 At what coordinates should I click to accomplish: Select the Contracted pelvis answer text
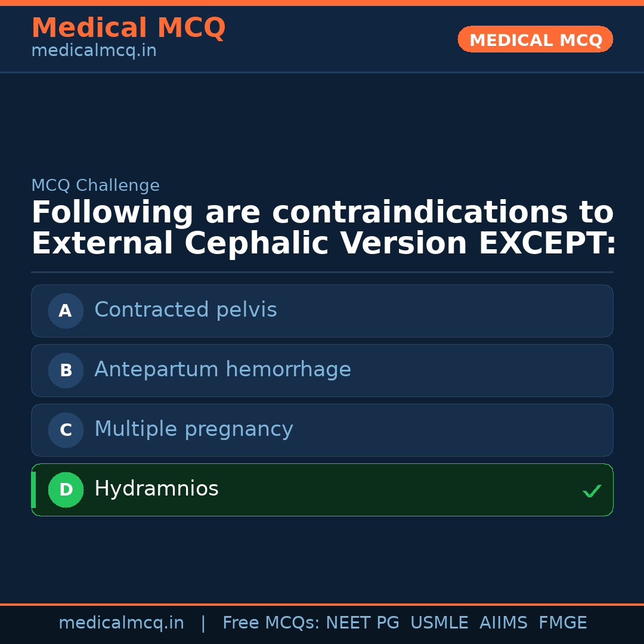click(185, 310)
